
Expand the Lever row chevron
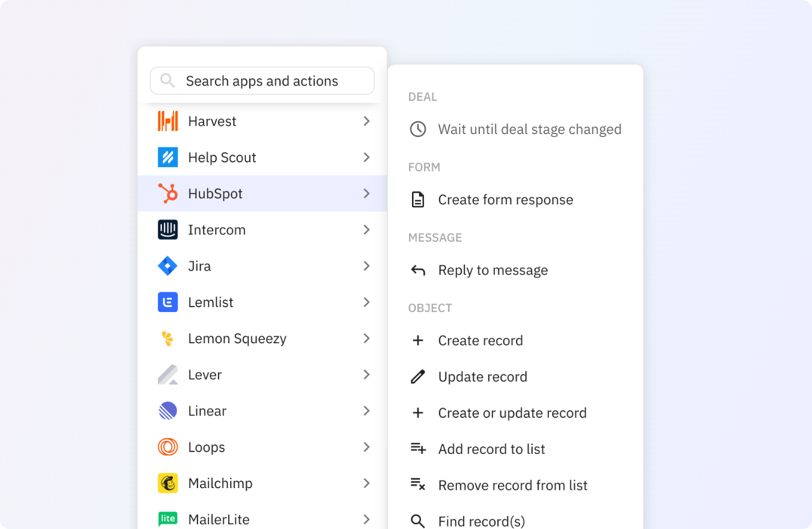[x=366, y=375]
